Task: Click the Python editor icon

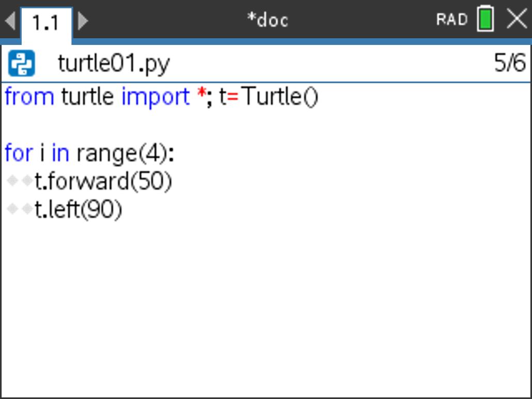Action: (x=22, y=63)
